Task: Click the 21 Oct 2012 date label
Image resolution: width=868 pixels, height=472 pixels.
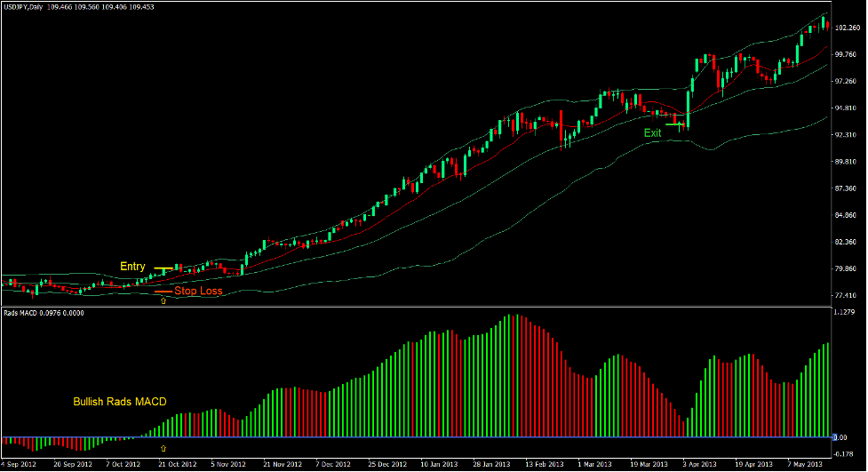Action: 175,464
